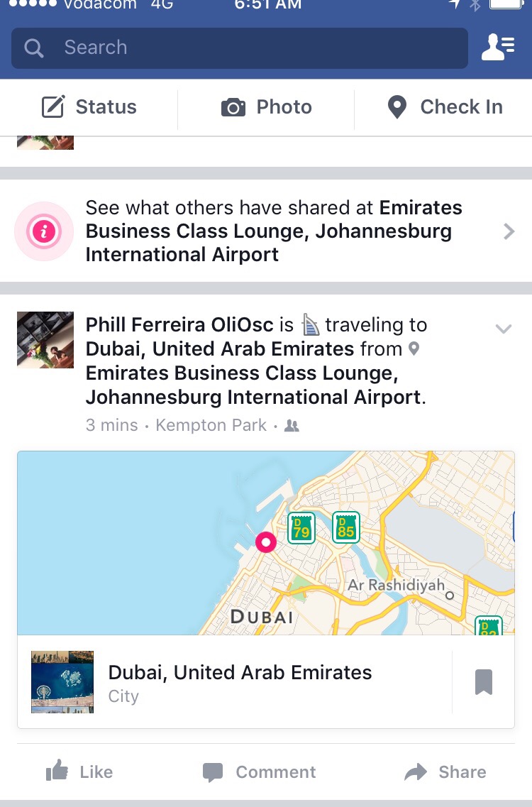
Task: Tap the magnifying glass search icon
Action: pyautogui.click(x=33, y=48)
